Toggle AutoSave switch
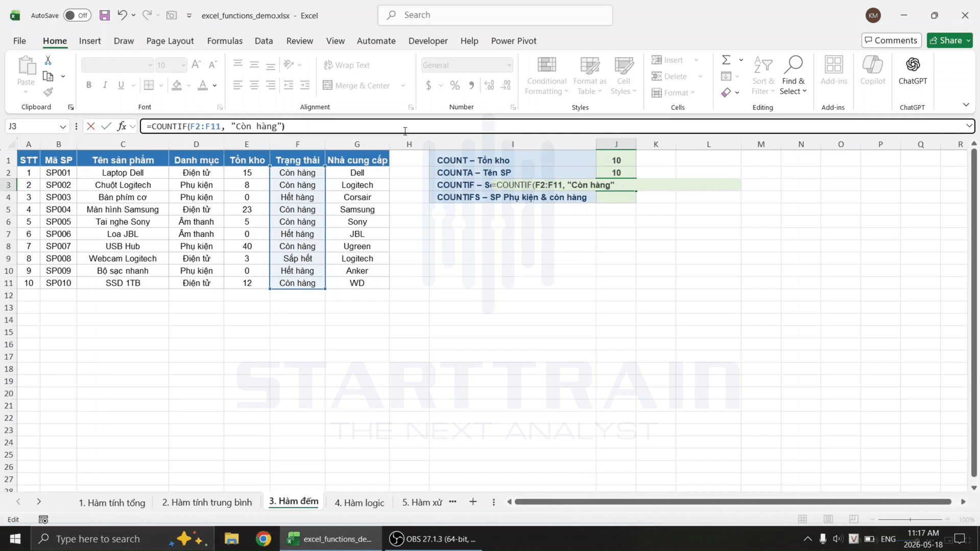Image resolution: width=980 pixels, height=551 pixels. pos(77,15)
